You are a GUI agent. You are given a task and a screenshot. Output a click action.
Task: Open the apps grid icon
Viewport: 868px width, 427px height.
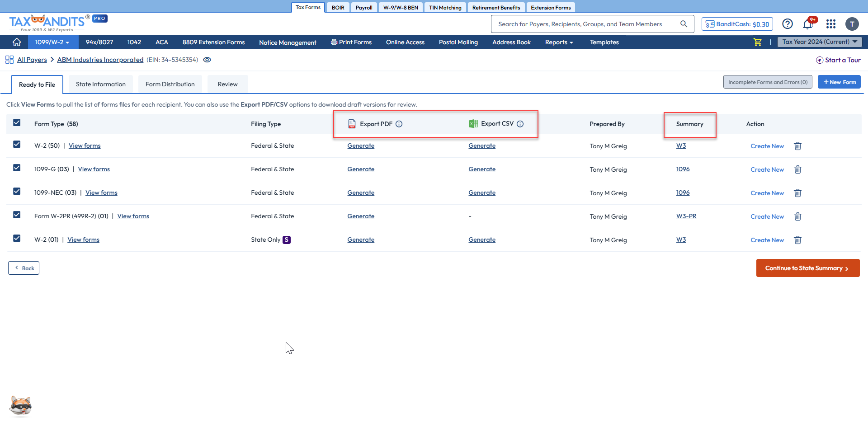coord(831,24)
